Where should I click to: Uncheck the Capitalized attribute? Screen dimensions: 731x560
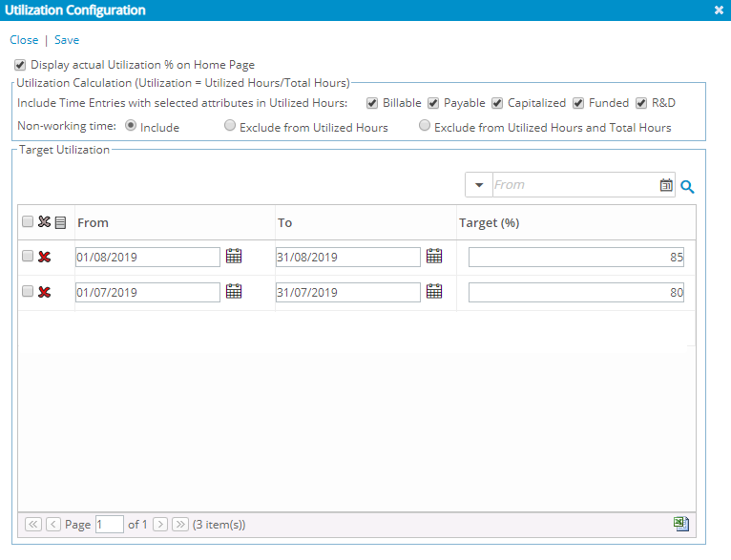(x=497, y=103)
